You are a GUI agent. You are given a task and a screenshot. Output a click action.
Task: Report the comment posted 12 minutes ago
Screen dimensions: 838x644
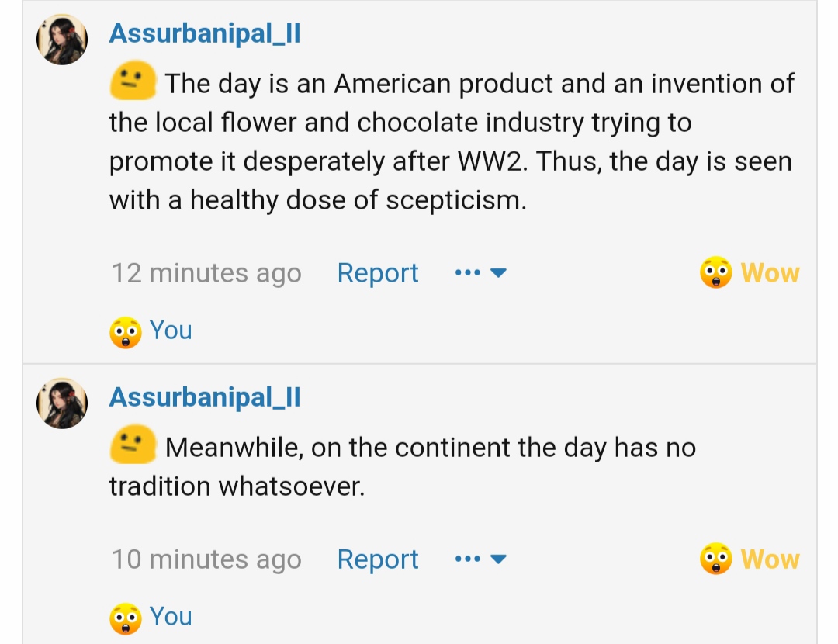378,273
